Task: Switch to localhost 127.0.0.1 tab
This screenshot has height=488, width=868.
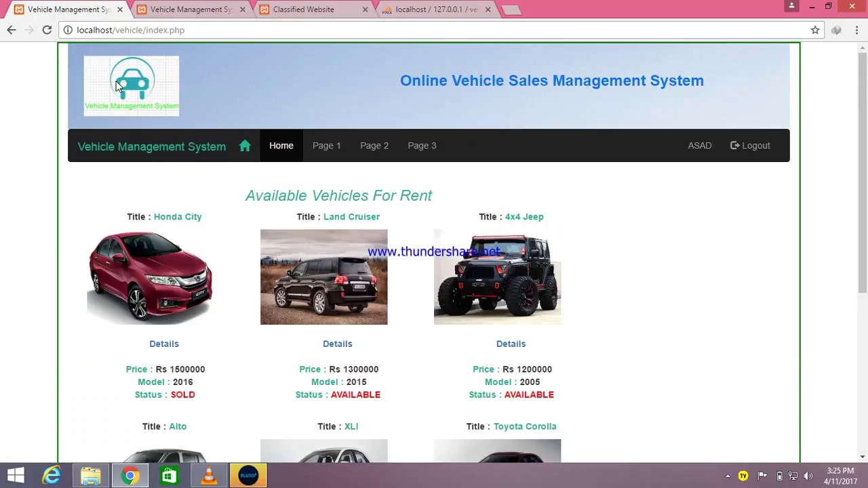Action: 435,9
